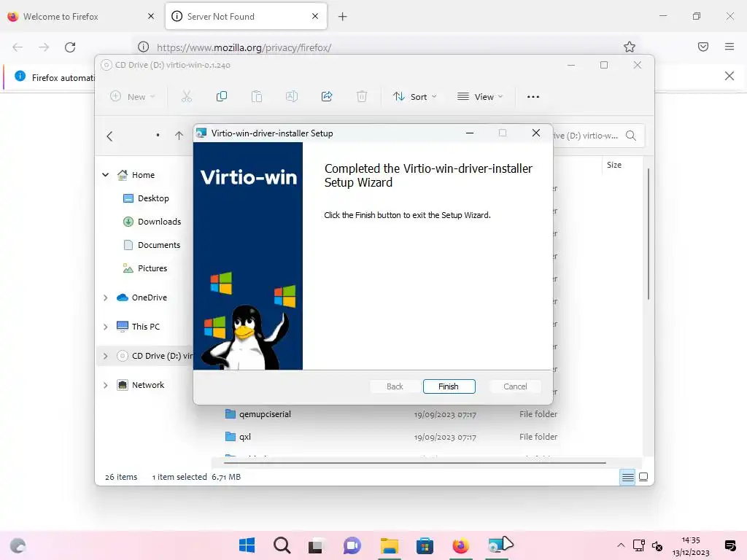Expand the Network tree node
The width and height of the screenshot is (747, 560).
coord(105,385)
